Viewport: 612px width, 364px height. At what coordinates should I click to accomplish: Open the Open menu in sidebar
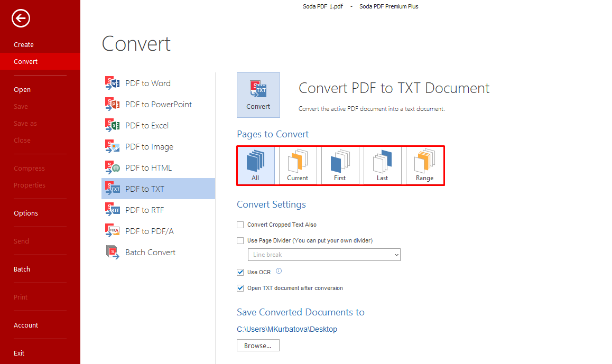(x=22, y=89)
